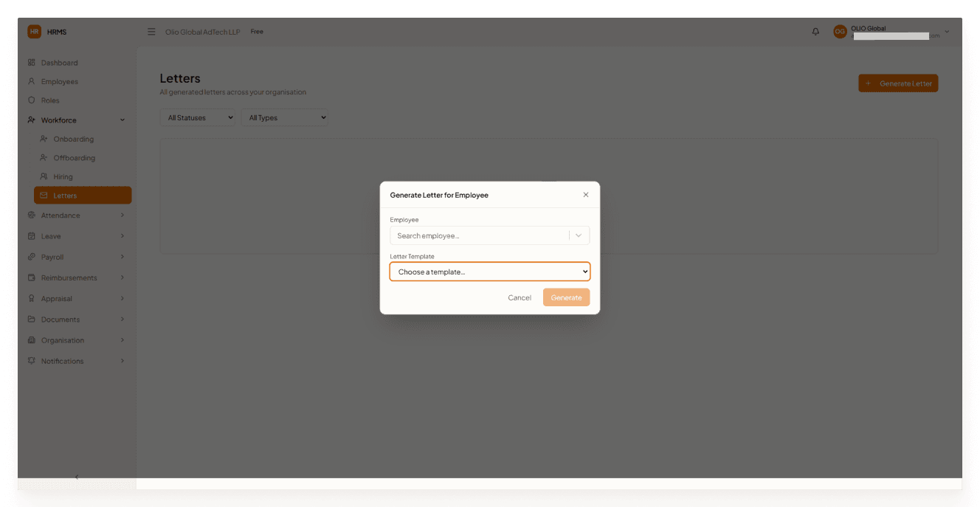This screenshot has width=980, height=507.
Task: Expand the sidebar Notifications menu
Action: [x=77, y=361]
